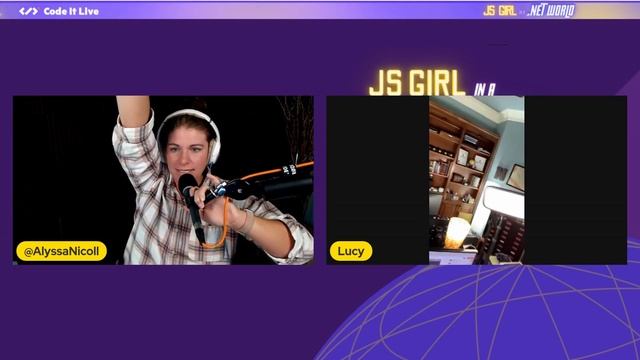Select Lucy's webcam video feed
Viewport: 640px width, 360px height.
[477, 180]
